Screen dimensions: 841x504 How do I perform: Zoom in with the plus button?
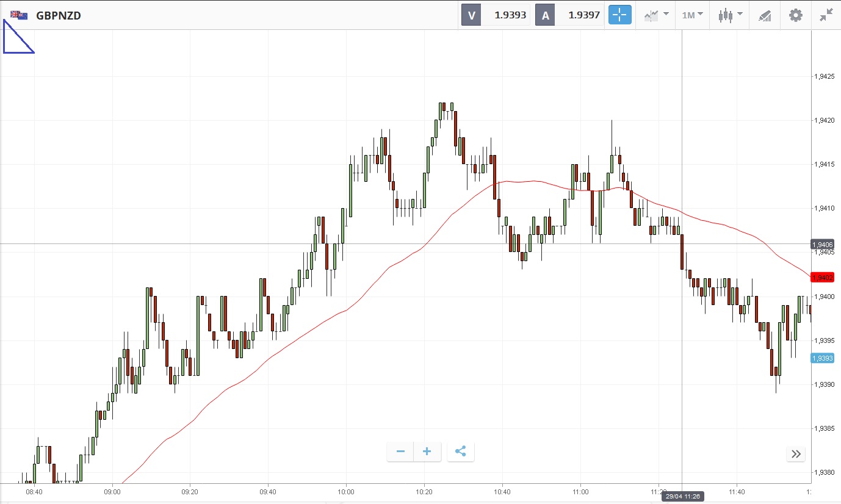427,452
